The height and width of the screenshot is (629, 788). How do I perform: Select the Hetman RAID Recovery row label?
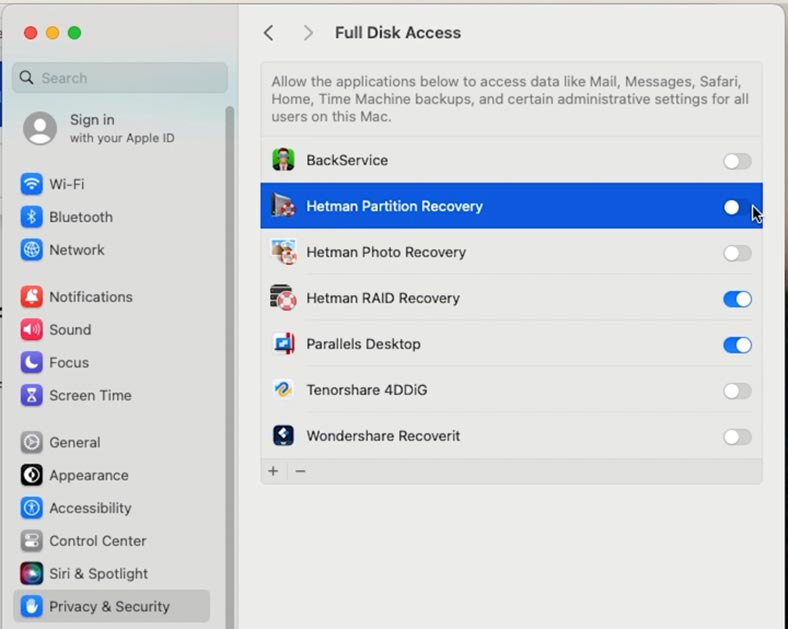pyautogui.click(x=383, y=298)
